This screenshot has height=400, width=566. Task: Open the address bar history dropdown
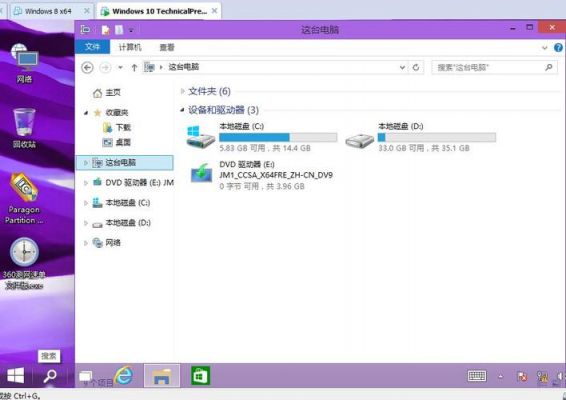pos(402,68)
